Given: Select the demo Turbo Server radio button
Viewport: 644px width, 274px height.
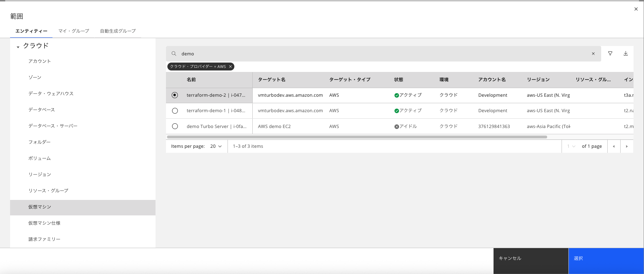Looking at the screenshot, I should (x=175, y=126).
